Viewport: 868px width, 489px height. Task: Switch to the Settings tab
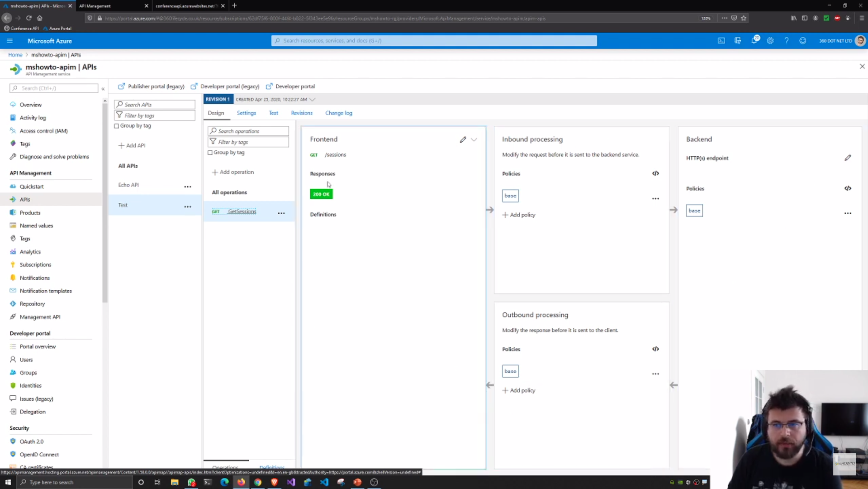247,113
